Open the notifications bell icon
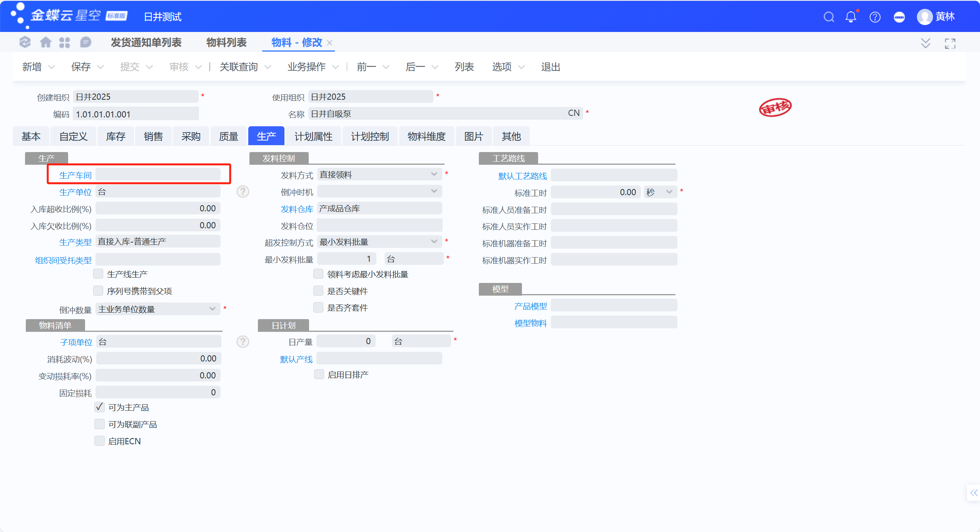980x532 pixels. coord(851,17)
